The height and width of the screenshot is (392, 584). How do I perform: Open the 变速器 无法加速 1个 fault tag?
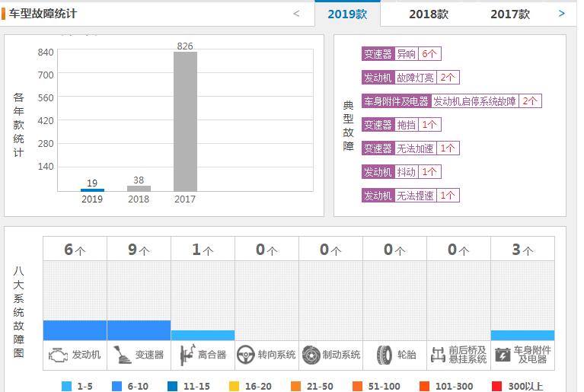tap(410, 148)
